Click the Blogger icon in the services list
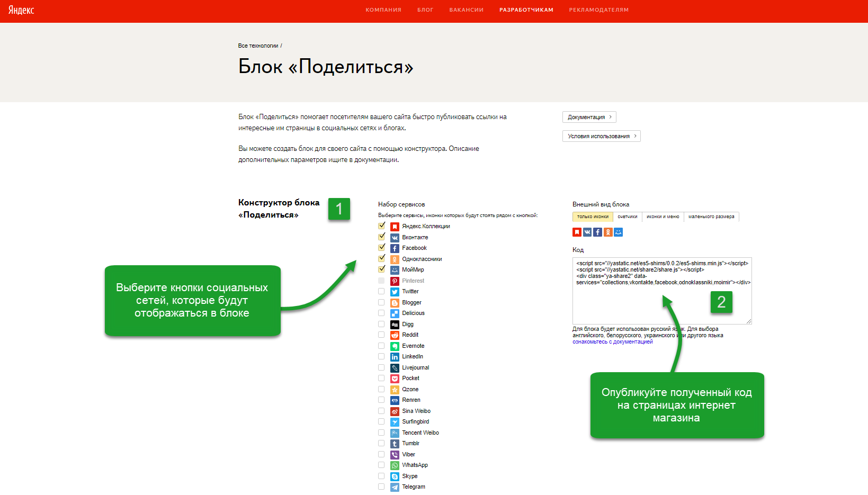 pyautogui.click(x=395, y=303)
